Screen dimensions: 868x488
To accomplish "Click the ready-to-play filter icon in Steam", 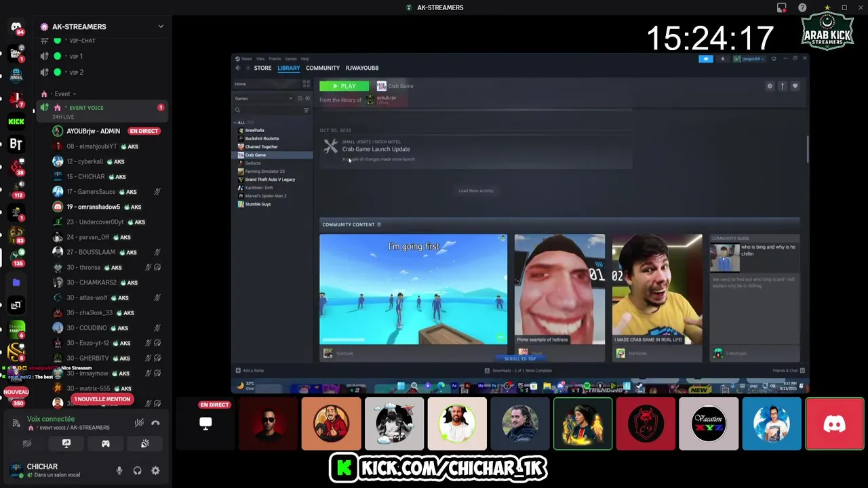I will click(307, 98).
